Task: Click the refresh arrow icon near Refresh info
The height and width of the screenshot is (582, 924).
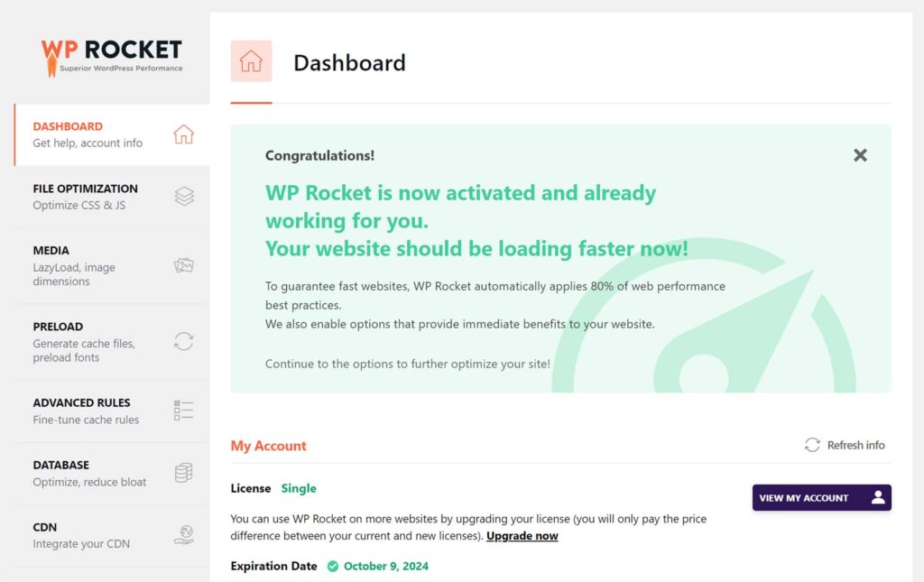Action: [811, 445]
